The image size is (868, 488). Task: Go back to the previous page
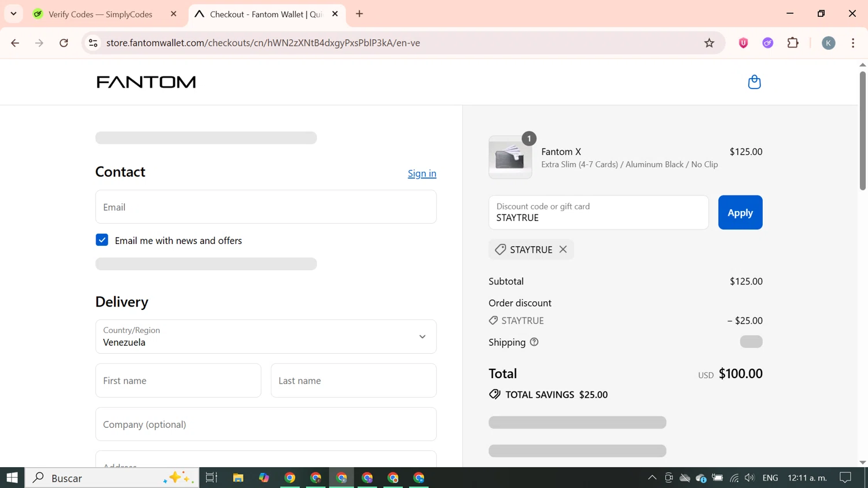[15, 43]
